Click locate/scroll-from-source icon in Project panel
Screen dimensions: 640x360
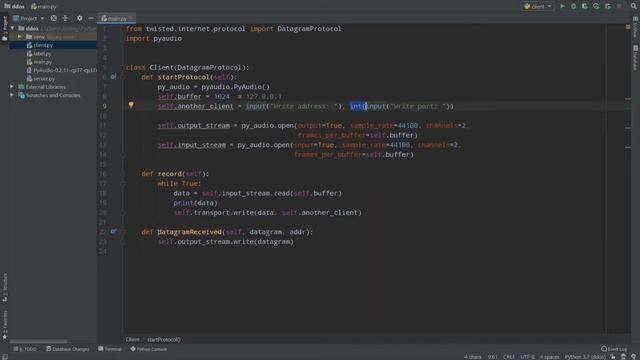tap(53, 18)
